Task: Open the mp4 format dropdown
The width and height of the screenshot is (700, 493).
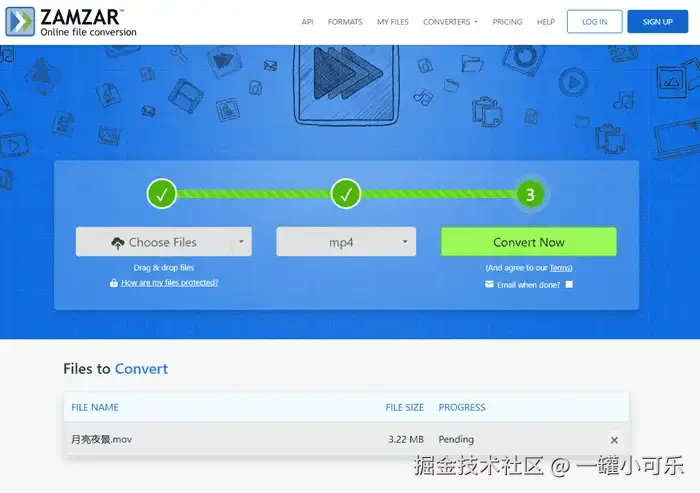Action: tap(346, 242)
